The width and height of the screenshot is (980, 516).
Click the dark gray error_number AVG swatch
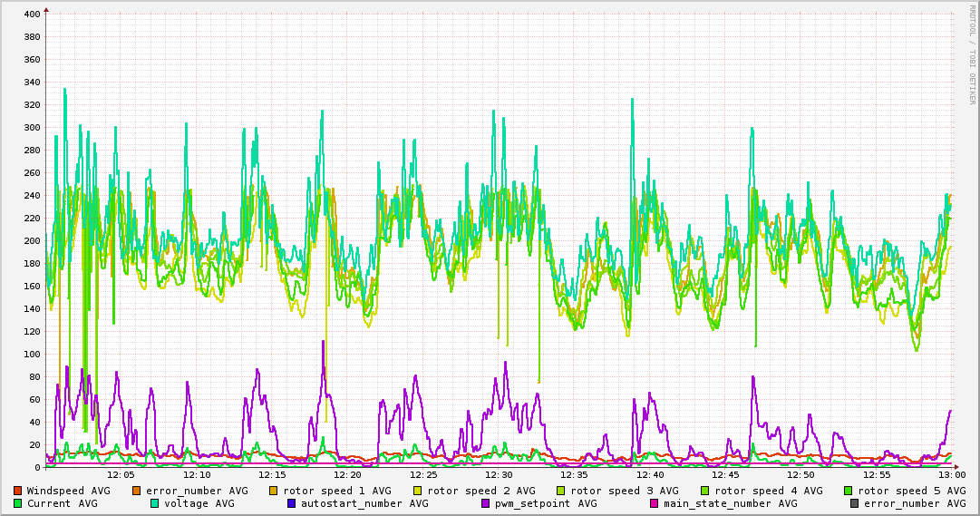pyautogui.click(x=855, y=503)
